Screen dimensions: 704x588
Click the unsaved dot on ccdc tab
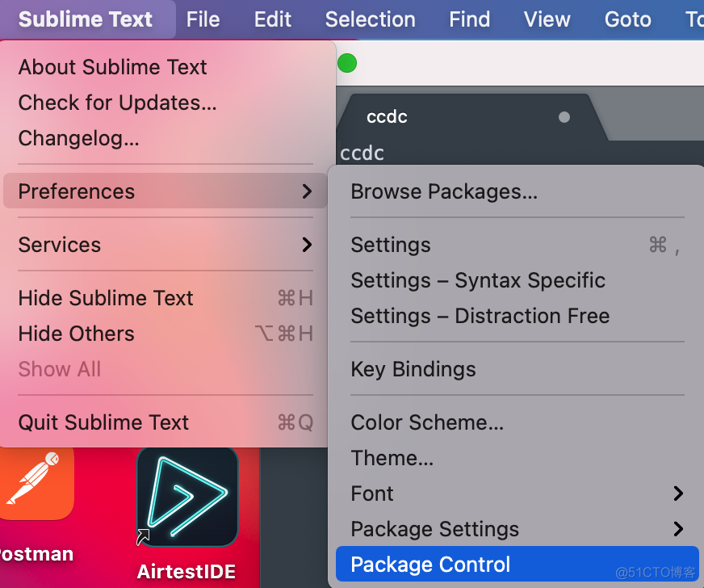tap(564, 117)
